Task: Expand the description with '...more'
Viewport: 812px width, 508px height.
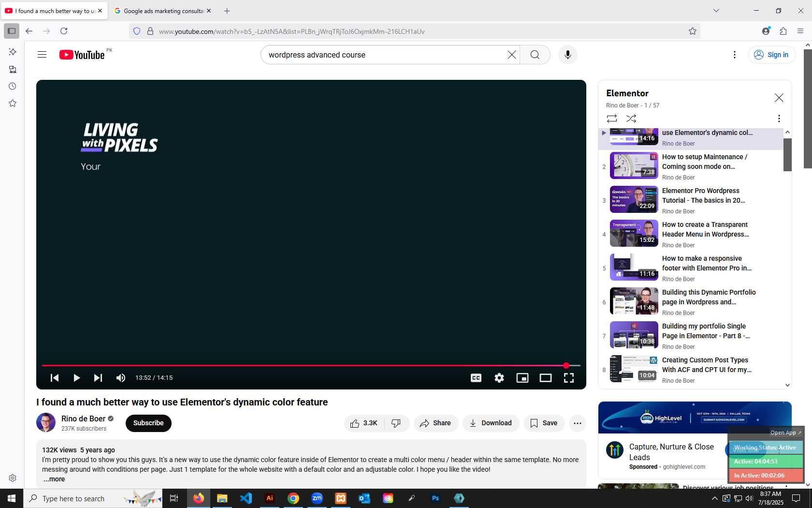Action: 54,479
